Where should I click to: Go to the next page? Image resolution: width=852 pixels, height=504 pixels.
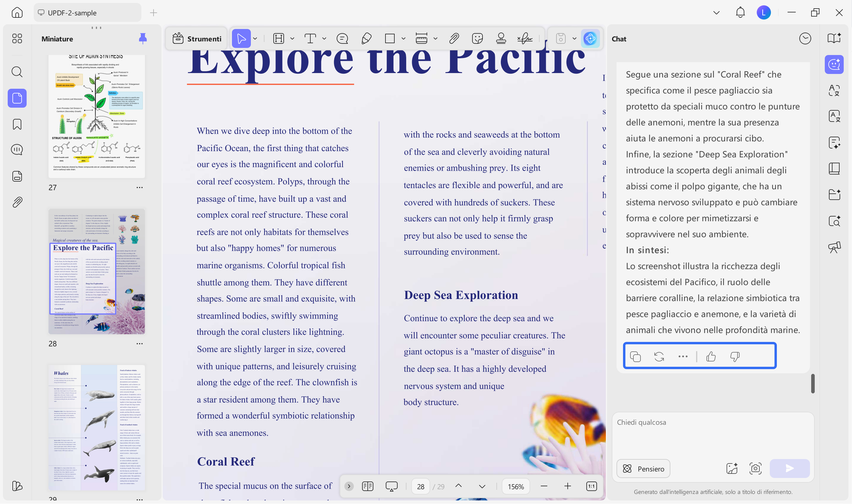[x=482, y=487]
